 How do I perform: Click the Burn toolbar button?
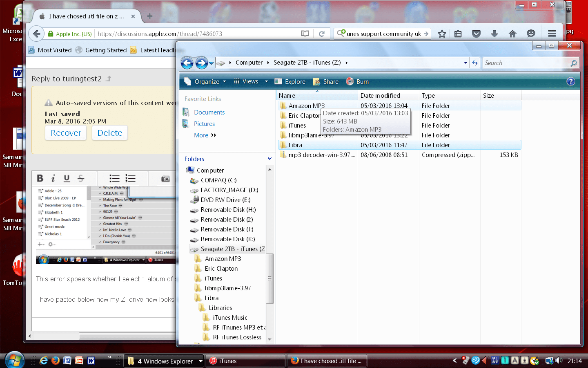pos(357,82)
